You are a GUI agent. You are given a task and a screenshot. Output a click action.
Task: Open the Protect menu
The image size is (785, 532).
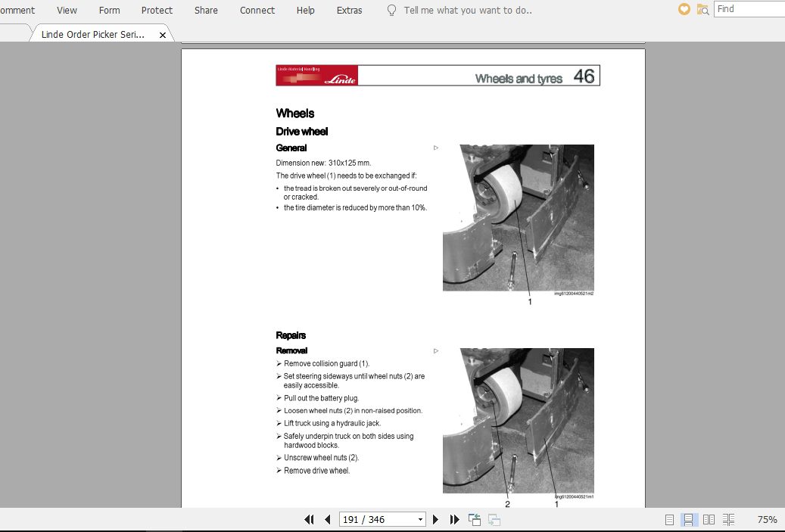tap(157, 10)
